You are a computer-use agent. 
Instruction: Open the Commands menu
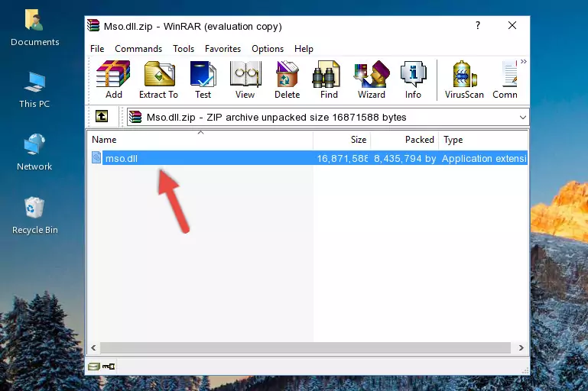point(138,49)
